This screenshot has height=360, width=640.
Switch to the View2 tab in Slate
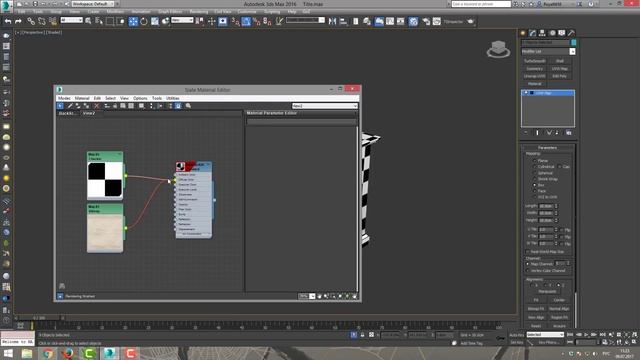coord(89,113)
